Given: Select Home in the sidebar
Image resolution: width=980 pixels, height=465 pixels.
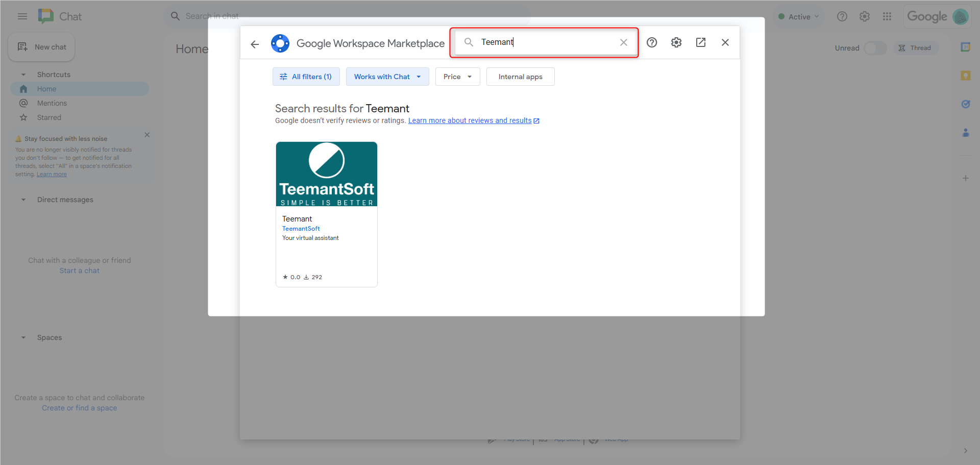Looking at the screenshot, I should click(x=80, y=89).
